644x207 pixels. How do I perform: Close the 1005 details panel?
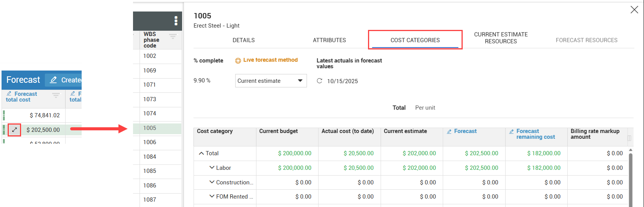click(x=634, y=10)
